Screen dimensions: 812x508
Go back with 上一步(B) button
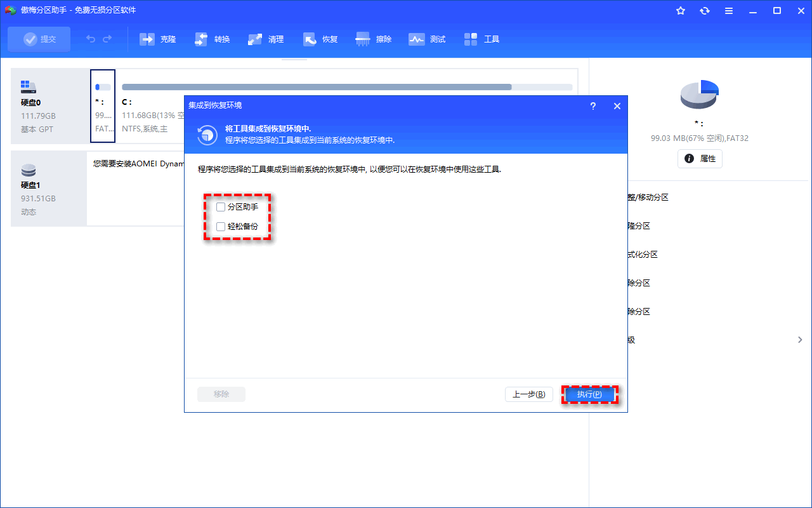coord(528,394)
